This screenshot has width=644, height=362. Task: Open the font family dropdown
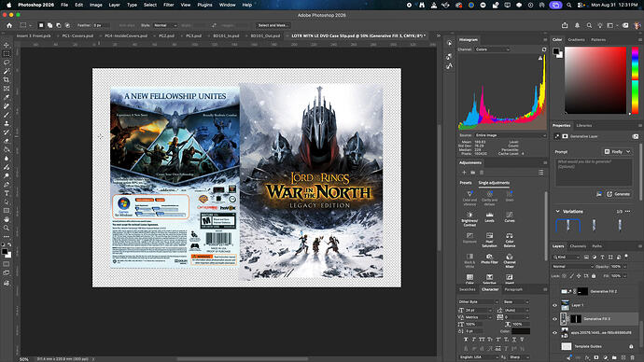tap(478, 301)
